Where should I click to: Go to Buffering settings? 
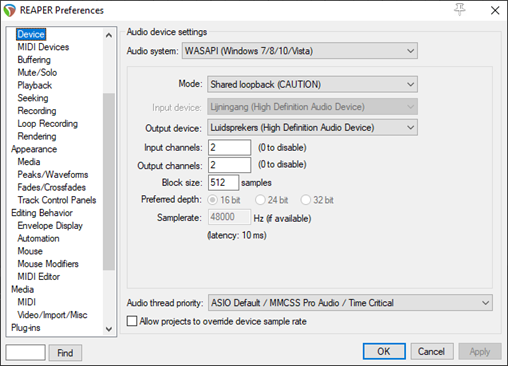click(x=34, y=60)
